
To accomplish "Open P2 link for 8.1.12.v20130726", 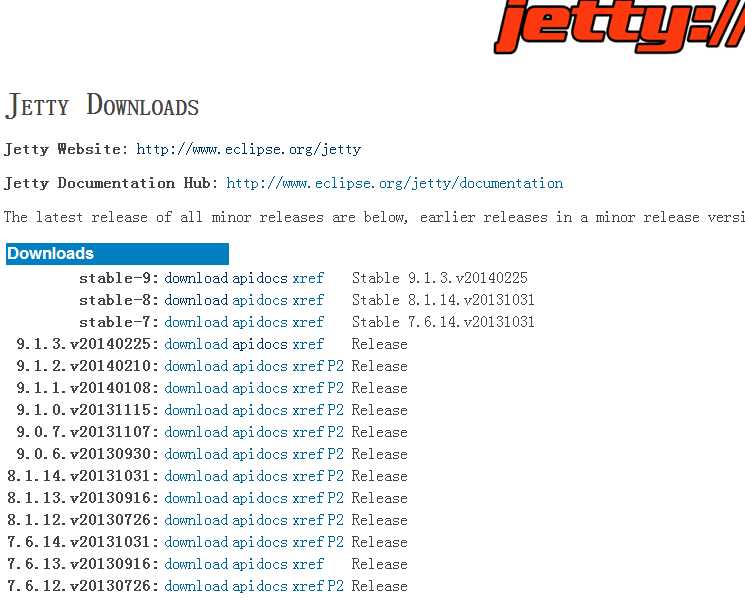I will coord(335,520).
